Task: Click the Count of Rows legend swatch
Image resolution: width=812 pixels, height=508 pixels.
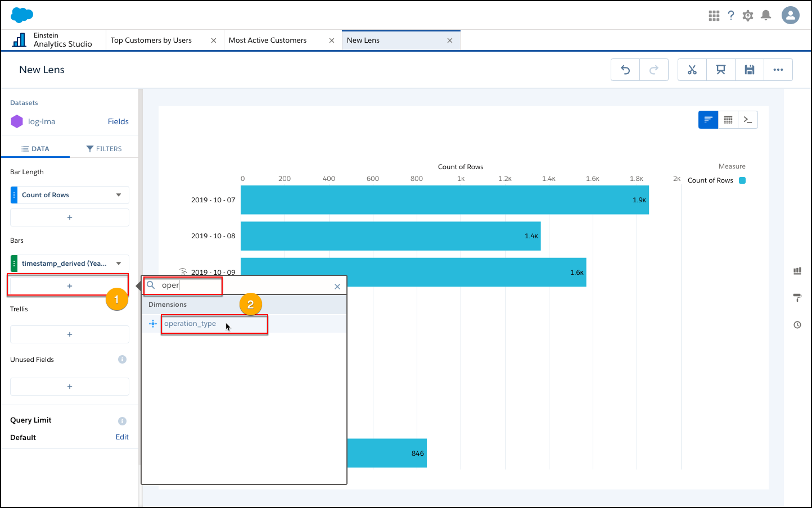Action: (742, 180)
